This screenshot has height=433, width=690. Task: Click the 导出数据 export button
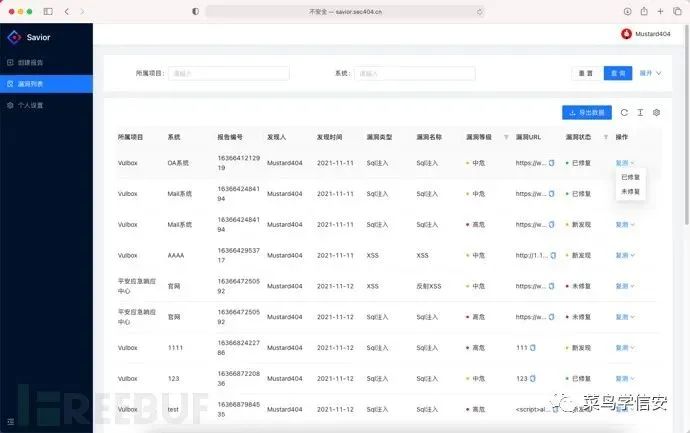coord(587,113)
